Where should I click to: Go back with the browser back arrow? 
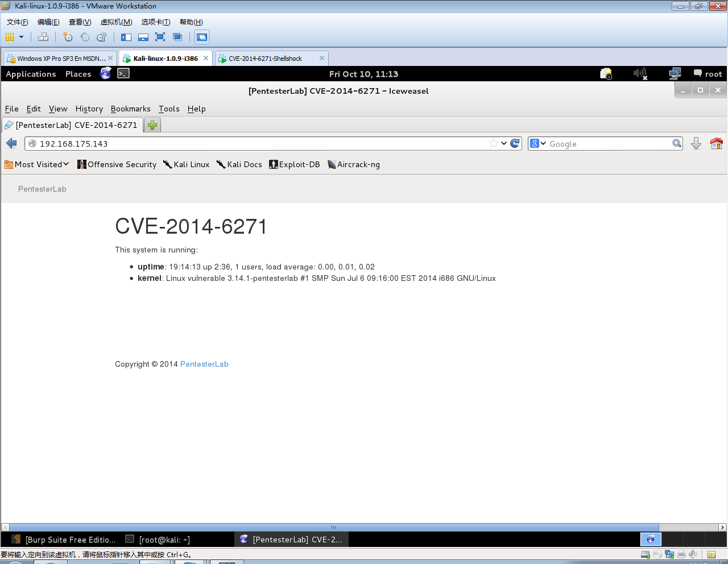[x=11, y=143]
